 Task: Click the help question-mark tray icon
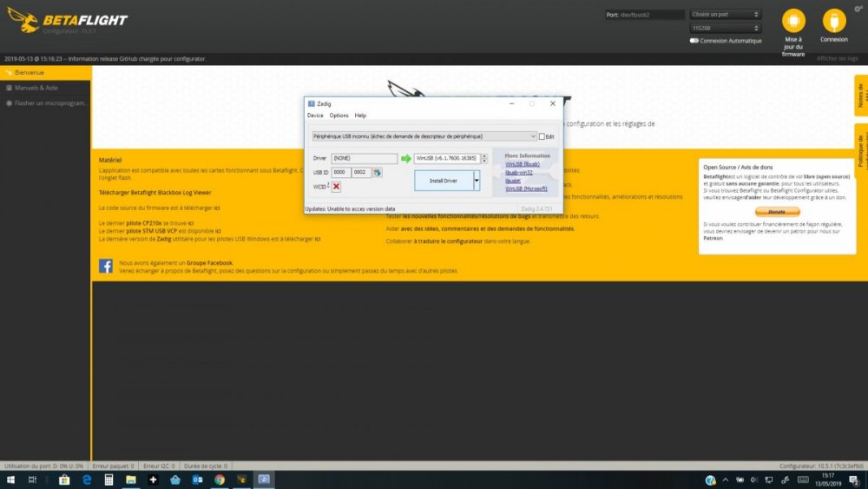(710, 480)
